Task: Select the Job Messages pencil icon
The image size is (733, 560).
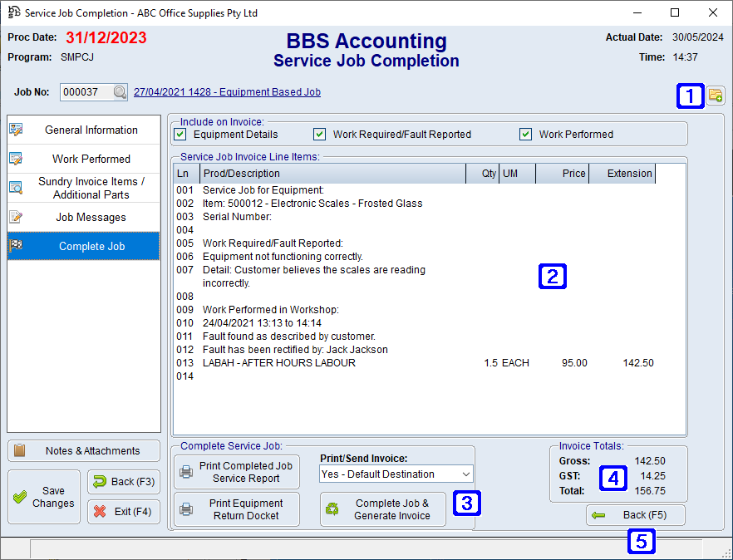Action: coord(18,217)
